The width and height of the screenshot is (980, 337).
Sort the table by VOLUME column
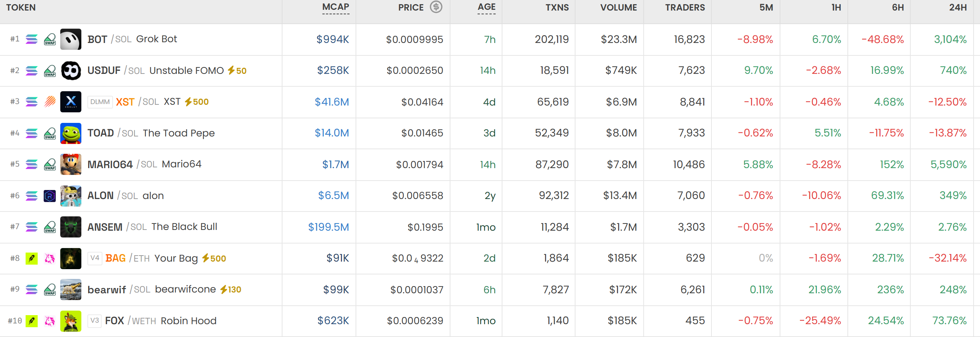618,7
